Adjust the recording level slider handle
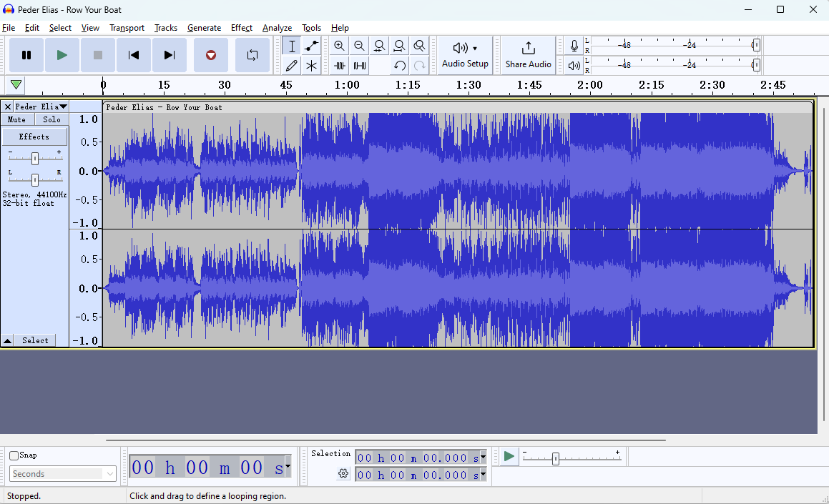 (x=756, y=46)
